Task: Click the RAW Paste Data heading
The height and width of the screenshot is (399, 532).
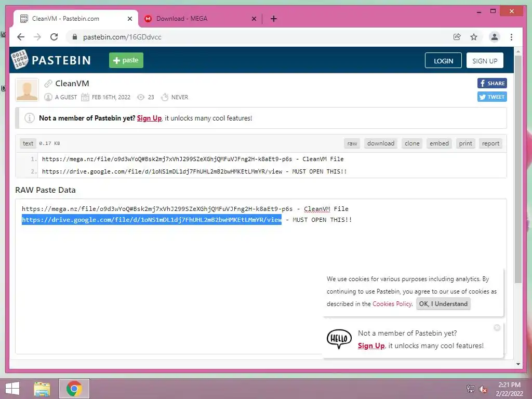Action: (x=46, y=190)
